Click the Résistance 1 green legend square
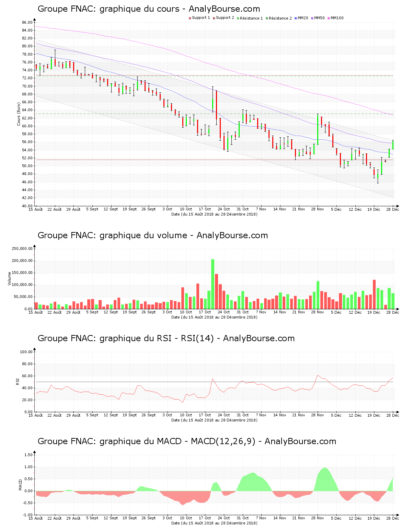 click(238, 18)
